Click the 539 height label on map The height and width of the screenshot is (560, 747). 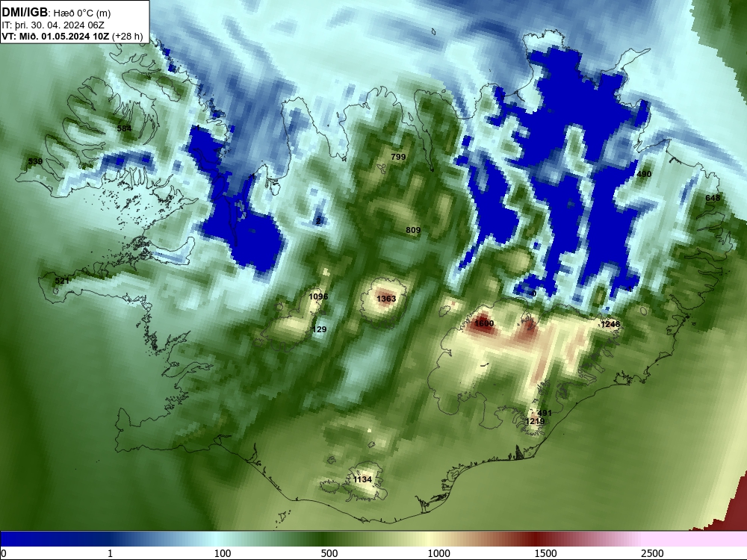(x=35, y=161)
